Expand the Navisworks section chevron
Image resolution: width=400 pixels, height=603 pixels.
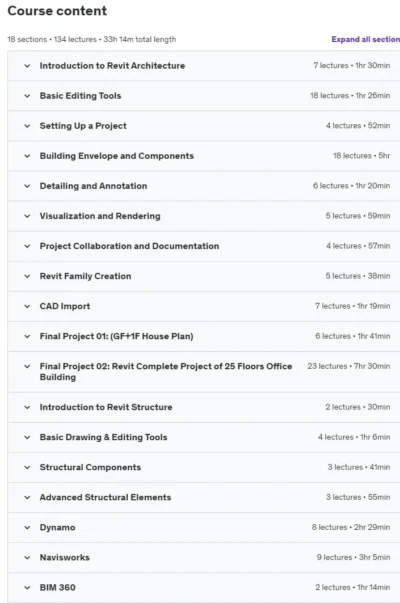(x=27, y=557)
